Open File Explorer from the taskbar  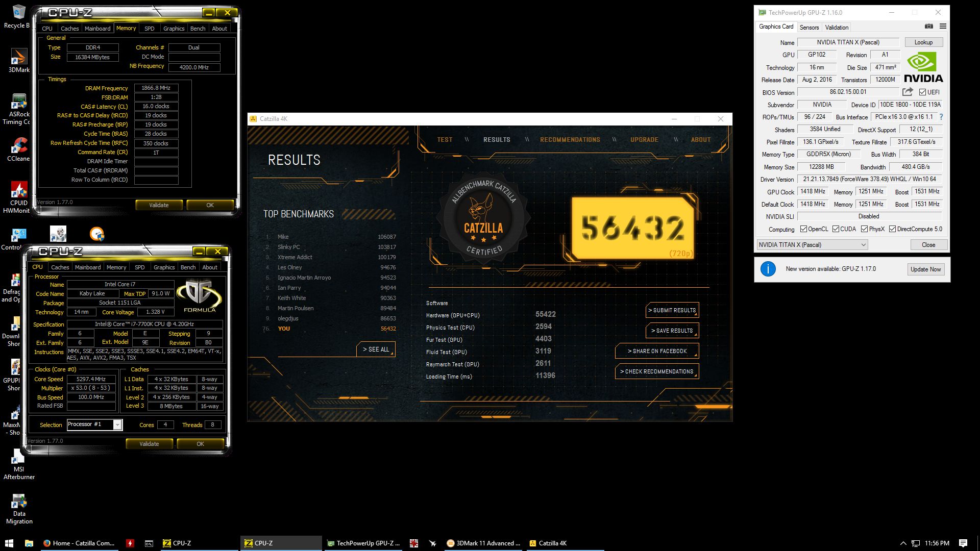pos(29,543)
